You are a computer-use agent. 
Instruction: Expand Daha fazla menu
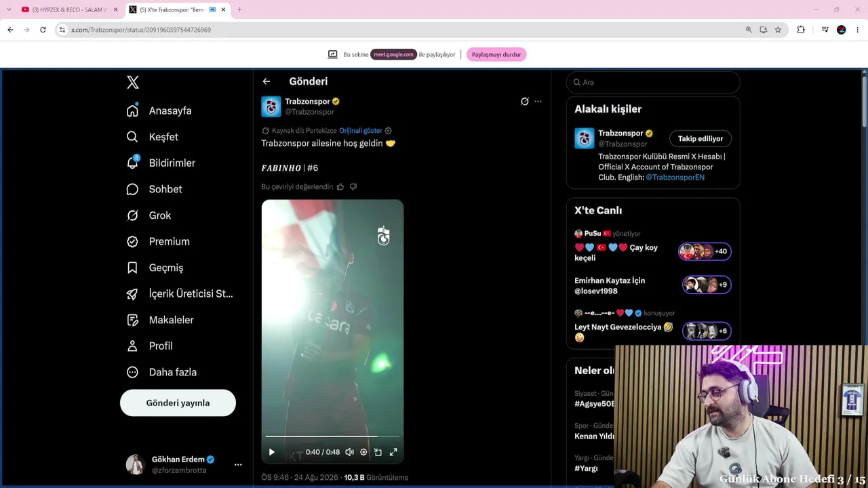click(x=162, y=372)
